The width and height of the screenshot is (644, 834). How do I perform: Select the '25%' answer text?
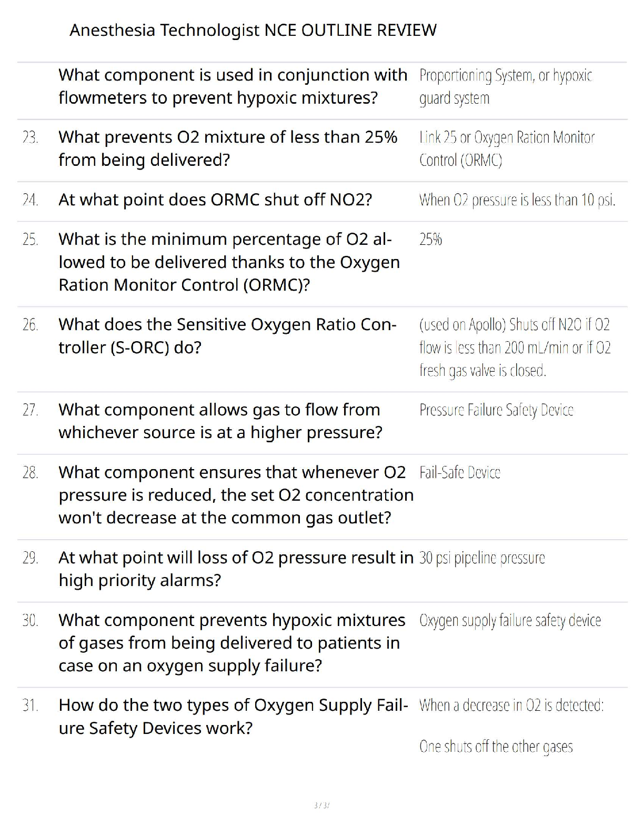430,240
